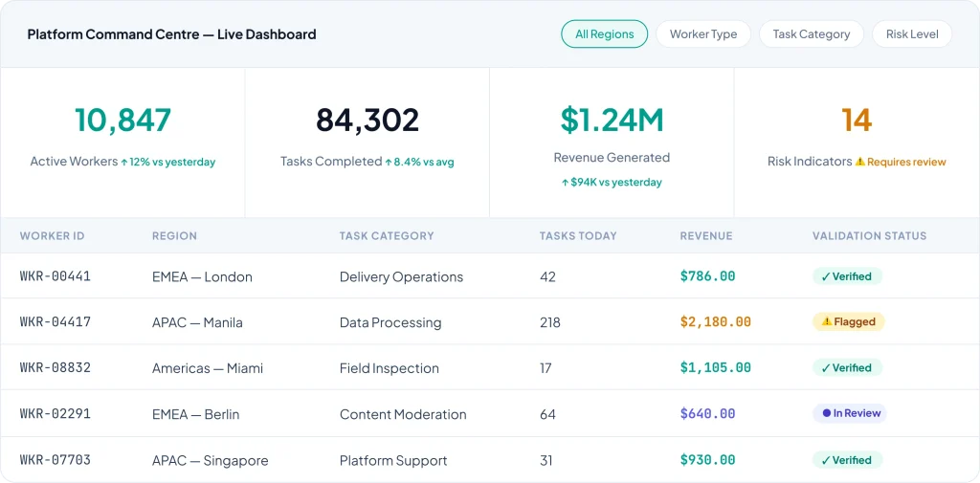Click the In Review status badge for WKR-02291
This screenshot has width=980, height=483.
pos(849,414)
